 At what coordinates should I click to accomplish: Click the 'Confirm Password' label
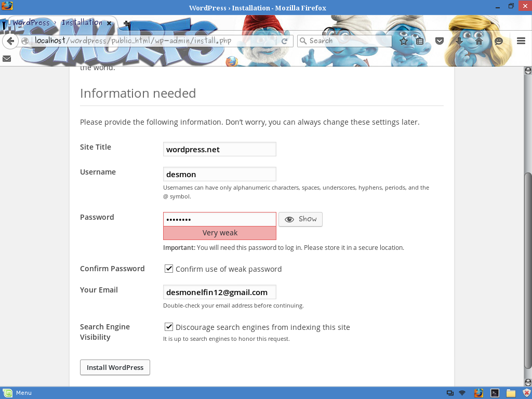pos(112,269)
